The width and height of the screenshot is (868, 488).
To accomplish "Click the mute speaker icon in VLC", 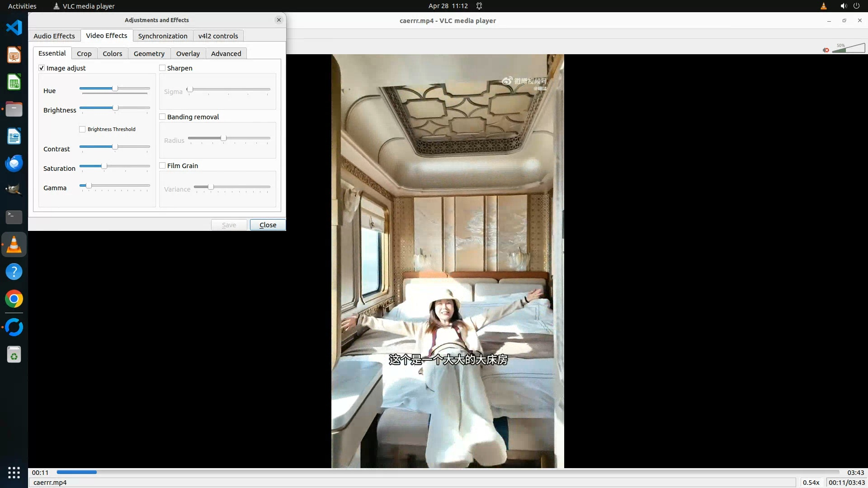I will [826, 50].
